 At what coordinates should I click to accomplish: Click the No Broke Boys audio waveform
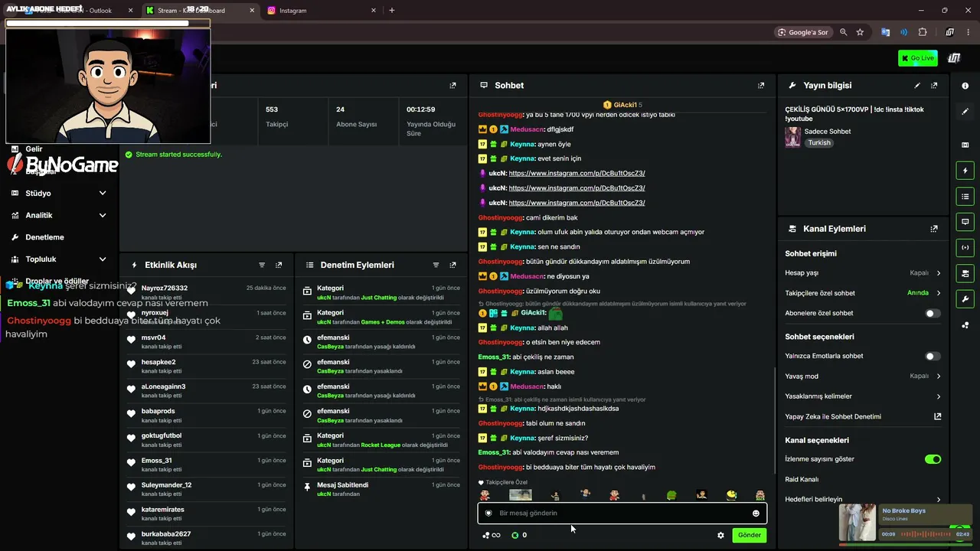point(926,534)
